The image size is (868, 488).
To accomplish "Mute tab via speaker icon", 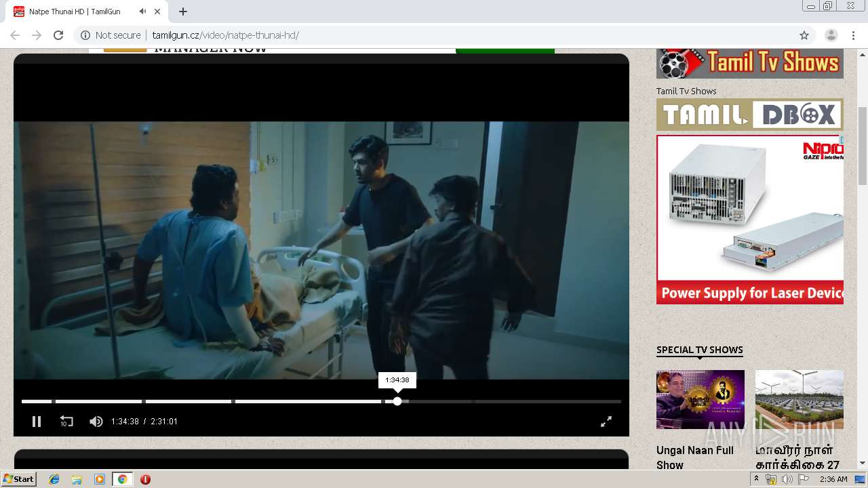I will click(x=142, y=12).
